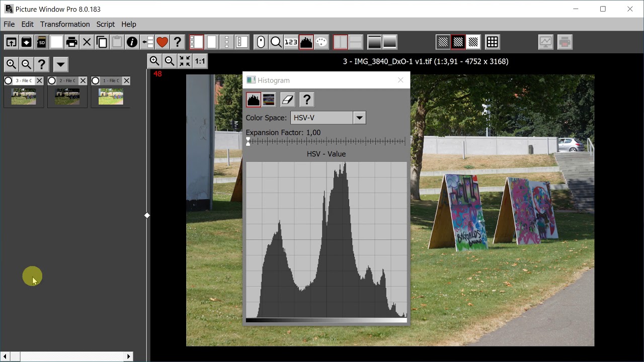
Task: Select the thumbnail image of file 1
Action: (x=111, y=97)
